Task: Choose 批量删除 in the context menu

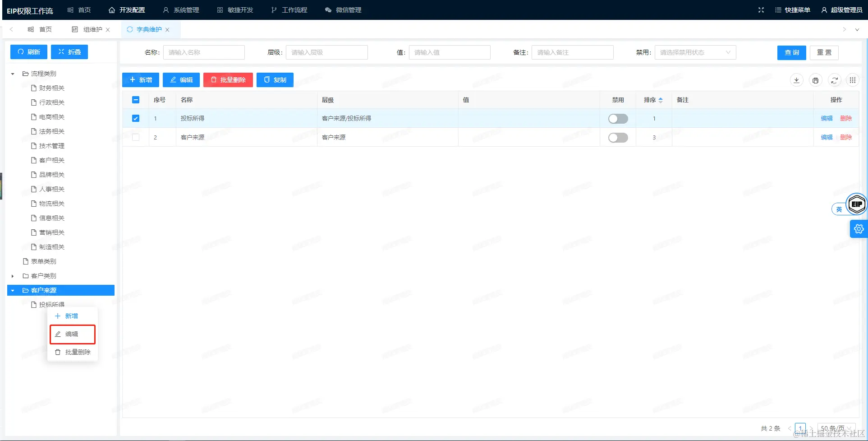Action: coord(72,352)
